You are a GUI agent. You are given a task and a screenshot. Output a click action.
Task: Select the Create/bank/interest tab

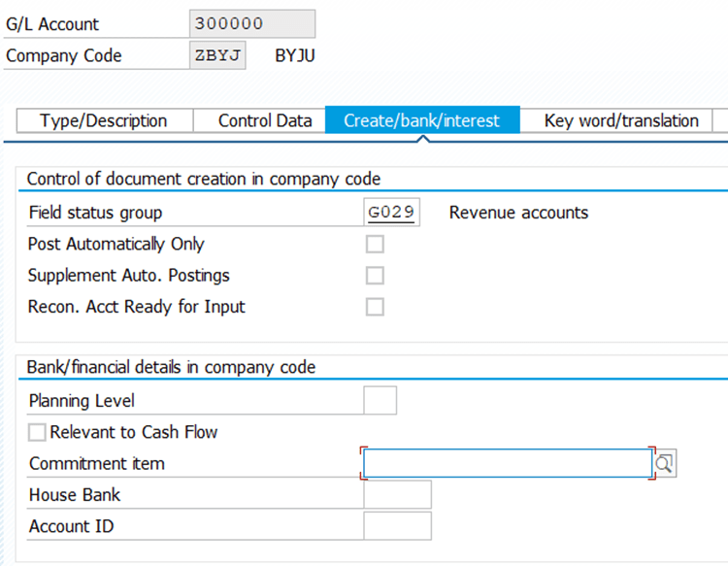coord(421,121)
